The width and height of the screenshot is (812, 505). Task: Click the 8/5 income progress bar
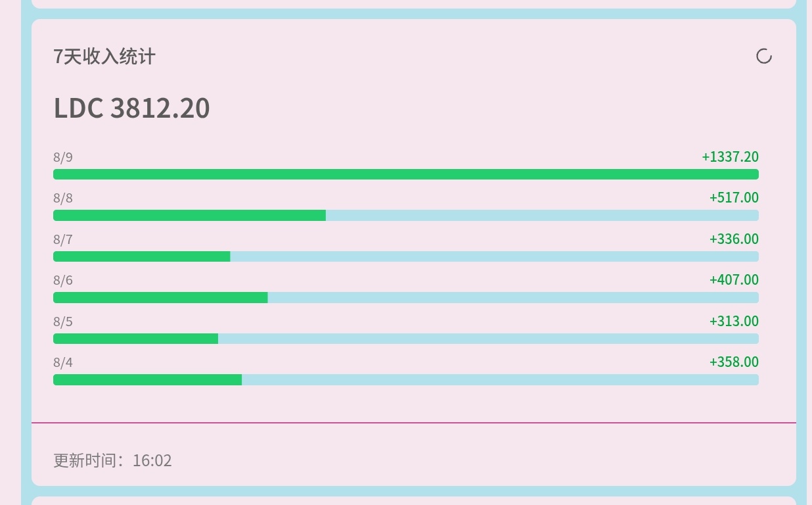point(406,339)
